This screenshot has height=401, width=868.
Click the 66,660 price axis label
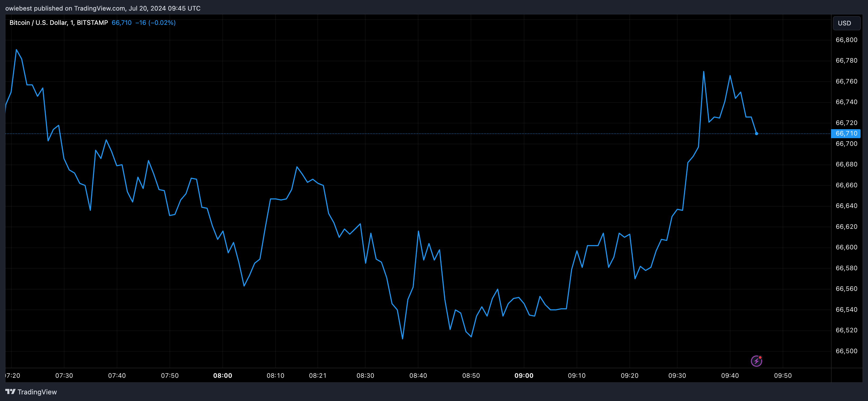[846, 185]
